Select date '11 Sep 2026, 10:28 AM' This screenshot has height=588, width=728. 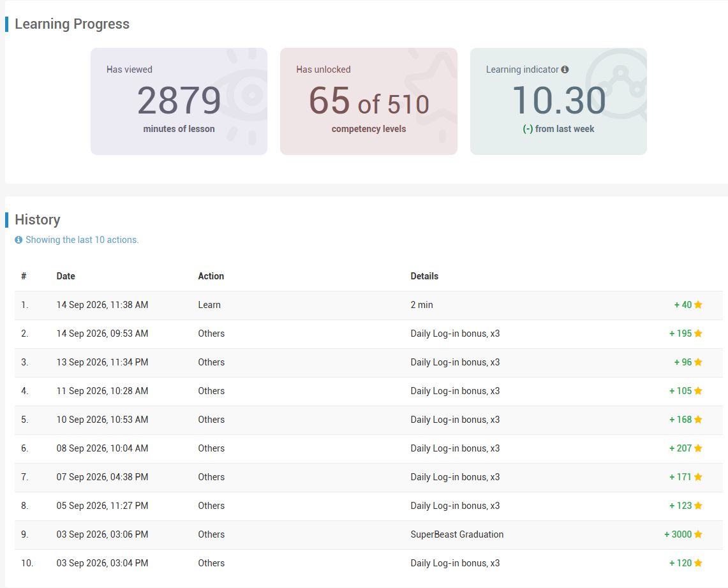(x=102, y=391)
